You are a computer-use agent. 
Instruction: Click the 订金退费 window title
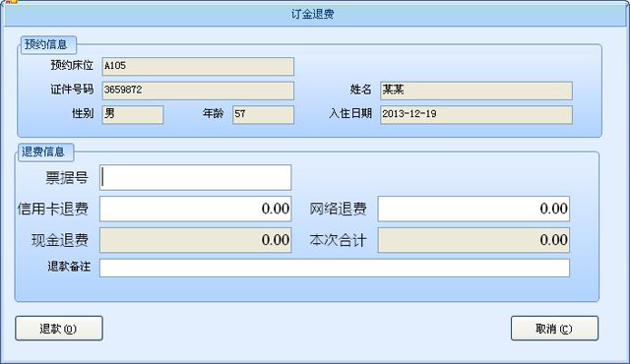coord(313,14)
